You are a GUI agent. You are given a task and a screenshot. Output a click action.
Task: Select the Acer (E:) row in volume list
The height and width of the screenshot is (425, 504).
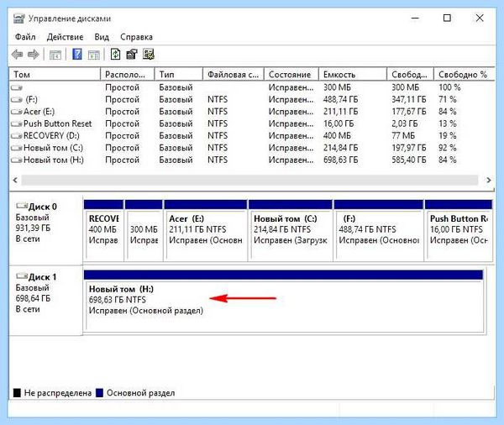click(252, 112)
